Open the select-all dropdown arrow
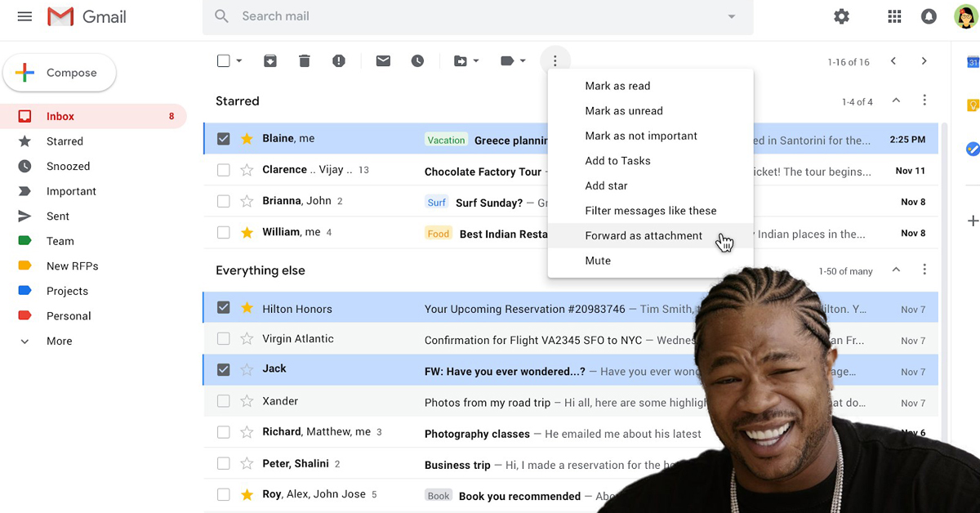980x513 pixels. click(x=237, y=60)
